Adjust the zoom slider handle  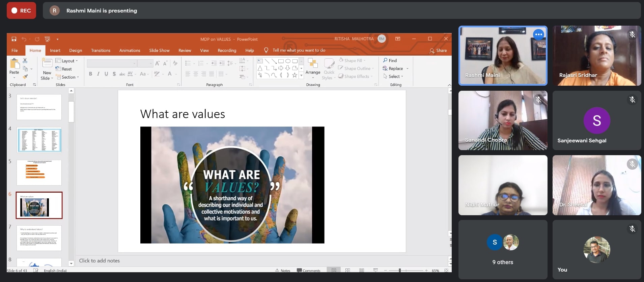(400, 271)
